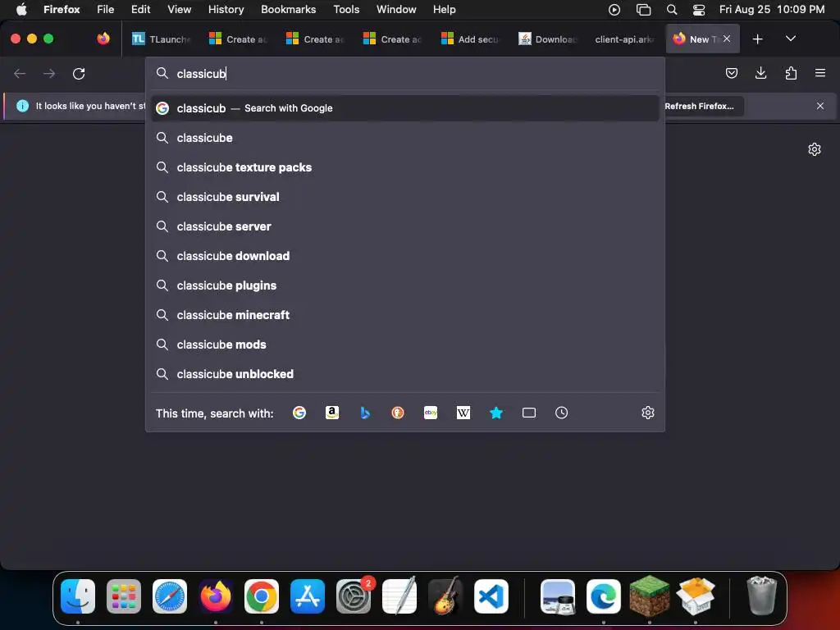Select classicube survival suggestion

point(405,197)
